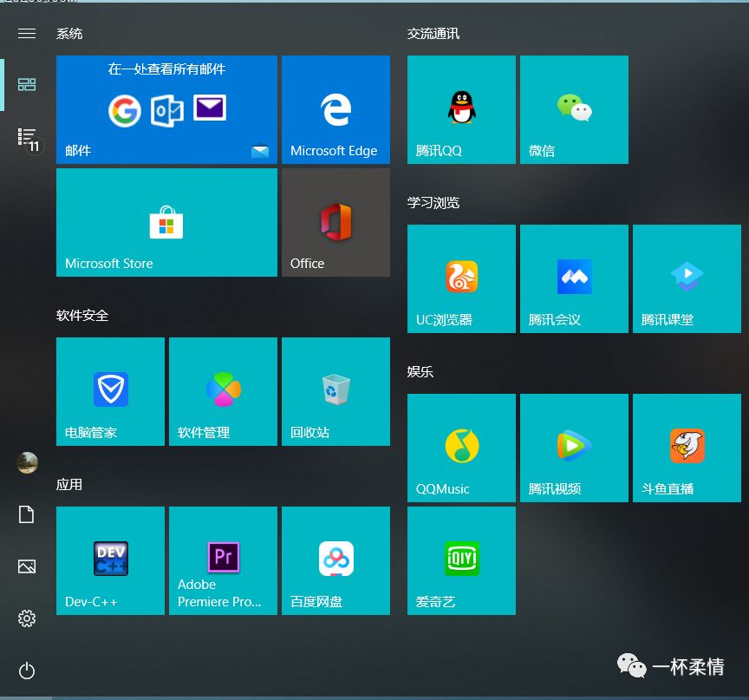Open 爱奇艺 tile

tap(461, 560)
